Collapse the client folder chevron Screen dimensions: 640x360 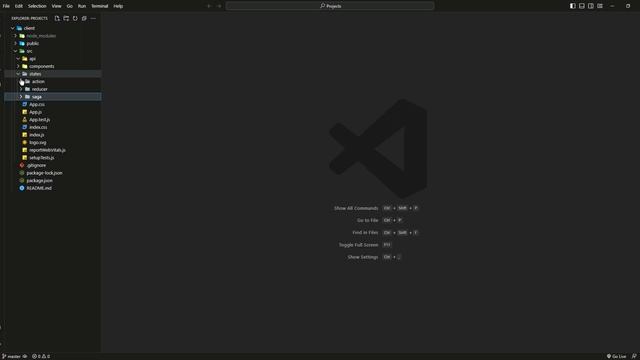(13, 28)
